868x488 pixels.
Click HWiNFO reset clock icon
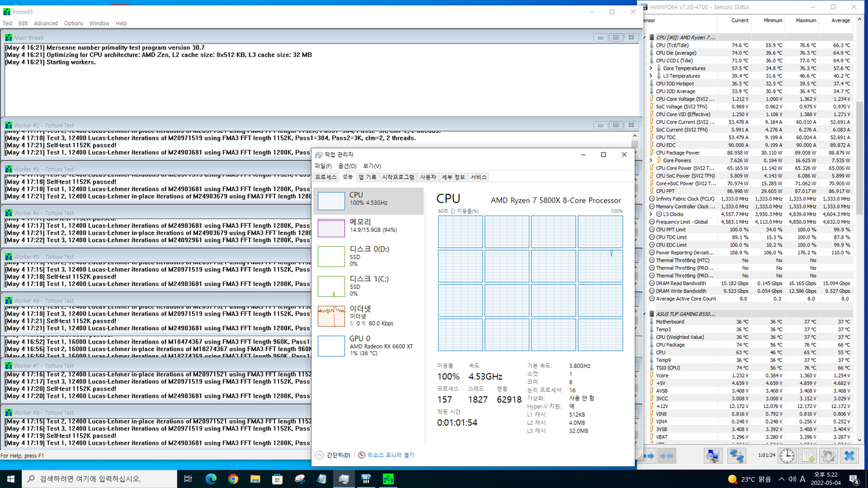coord(787,456)
